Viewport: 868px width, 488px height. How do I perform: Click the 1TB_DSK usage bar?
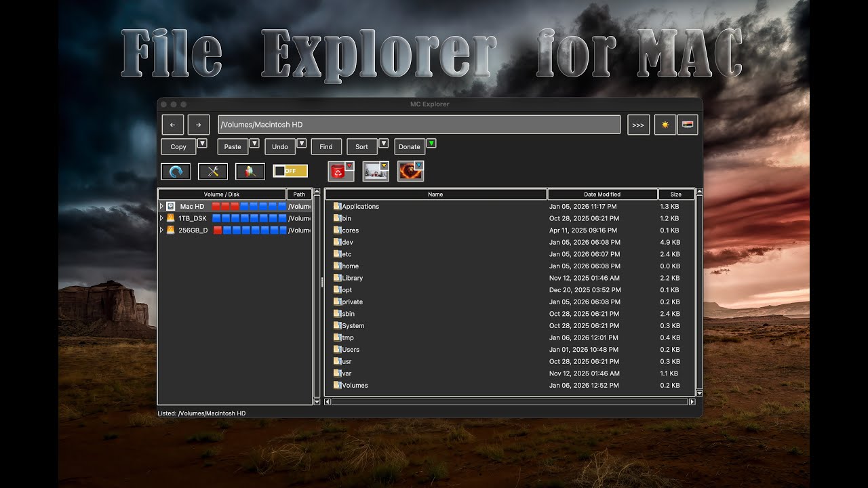pos(249,218)
